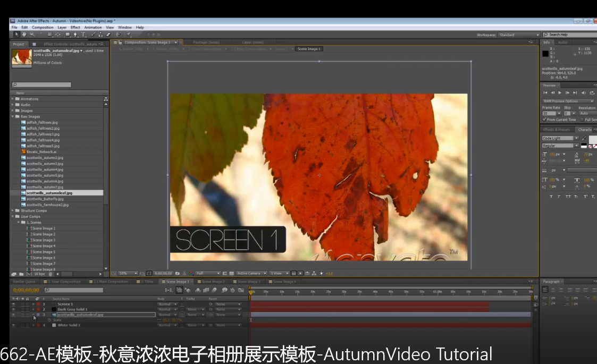The width and height of the screenshot is (597, 364).
Task: Click the Play button in Preview panel
Action: click(x=560, y=92)
